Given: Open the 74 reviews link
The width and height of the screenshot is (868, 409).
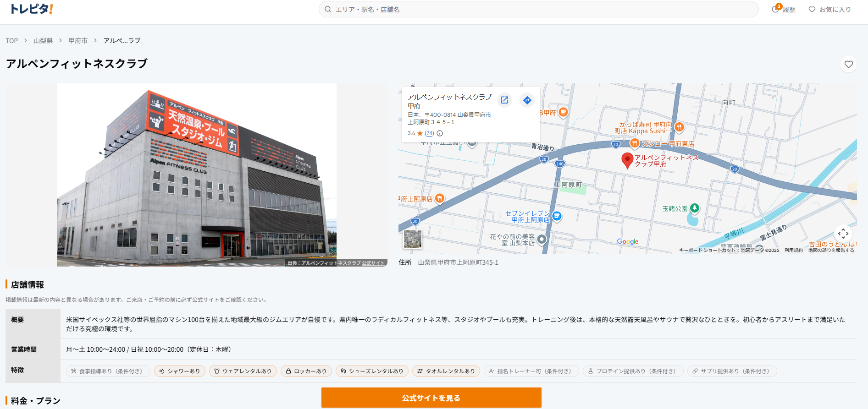Looking at the screenshot, I should (x=429, y=133).
